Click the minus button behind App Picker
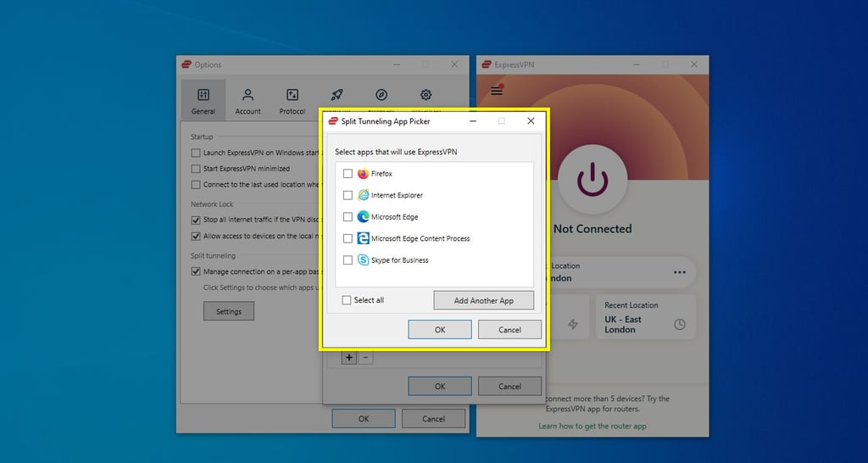This screenshot has height=463, width=868. (365, 358)
